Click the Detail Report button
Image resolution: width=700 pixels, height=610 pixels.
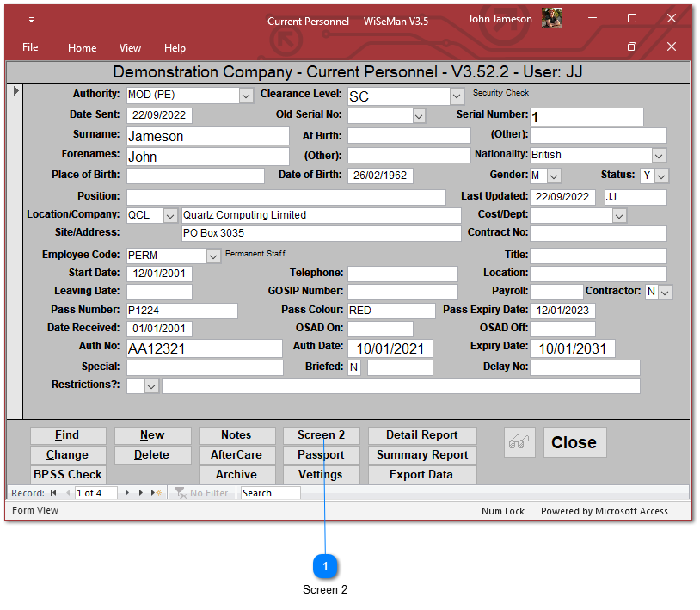click(x=421, y=435)
